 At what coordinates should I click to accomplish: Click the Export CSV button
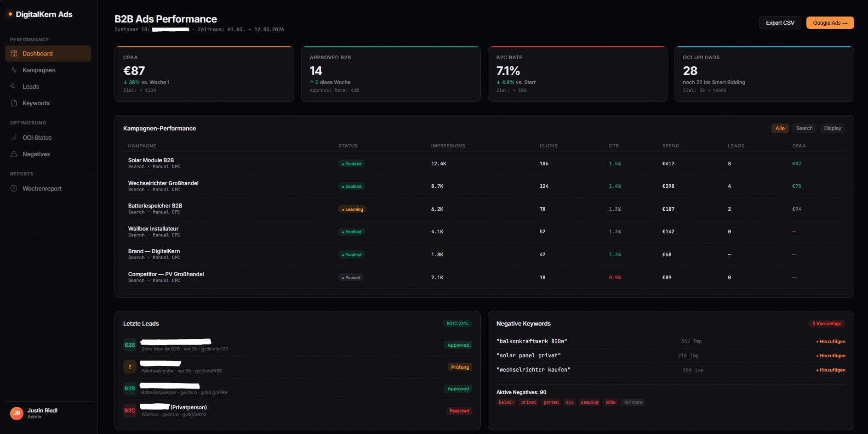click(780, 23)
